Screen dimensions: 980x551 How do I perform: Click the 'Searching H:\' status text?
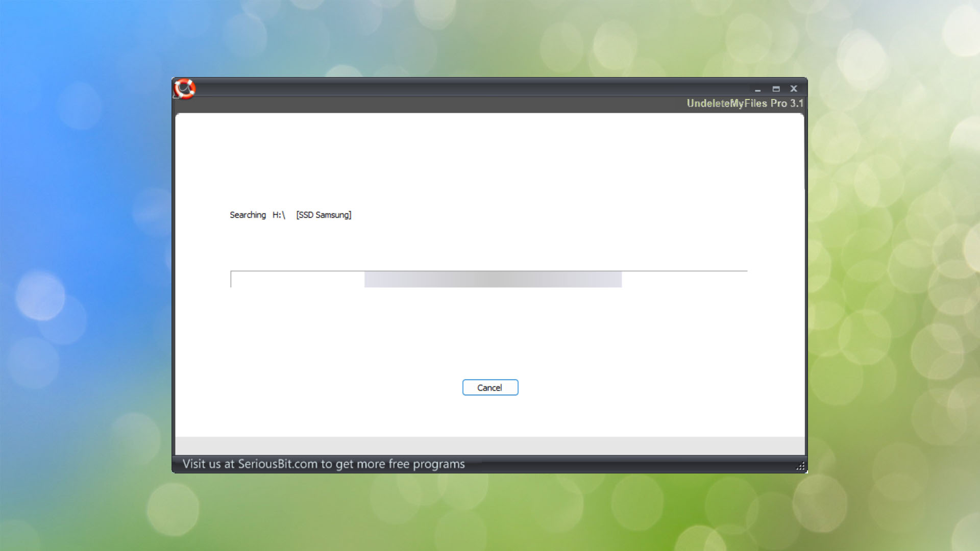click(257, 215)
